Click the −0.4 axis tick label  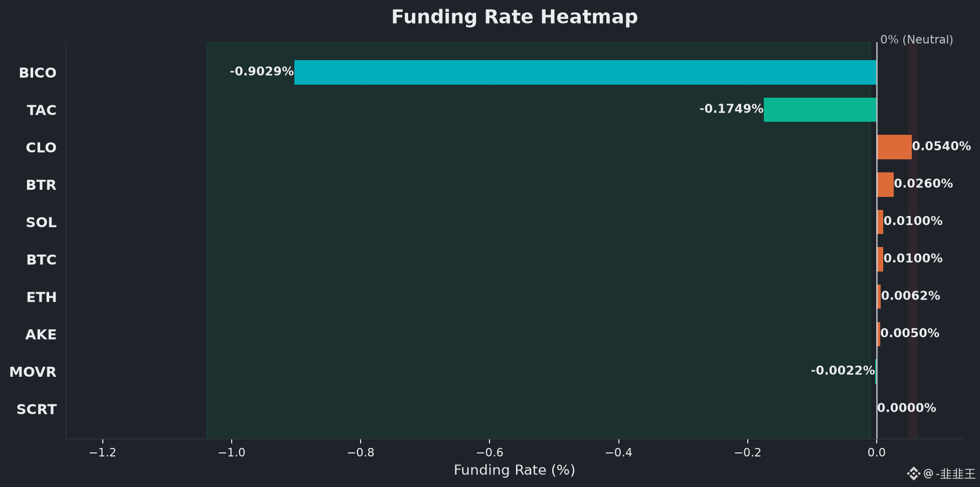click(619, 453)
